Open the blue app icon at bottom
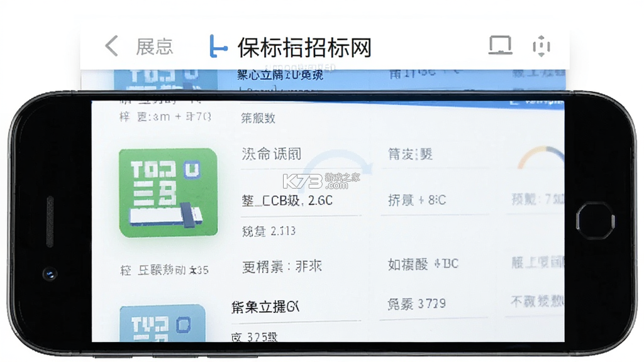 (163, 323)
